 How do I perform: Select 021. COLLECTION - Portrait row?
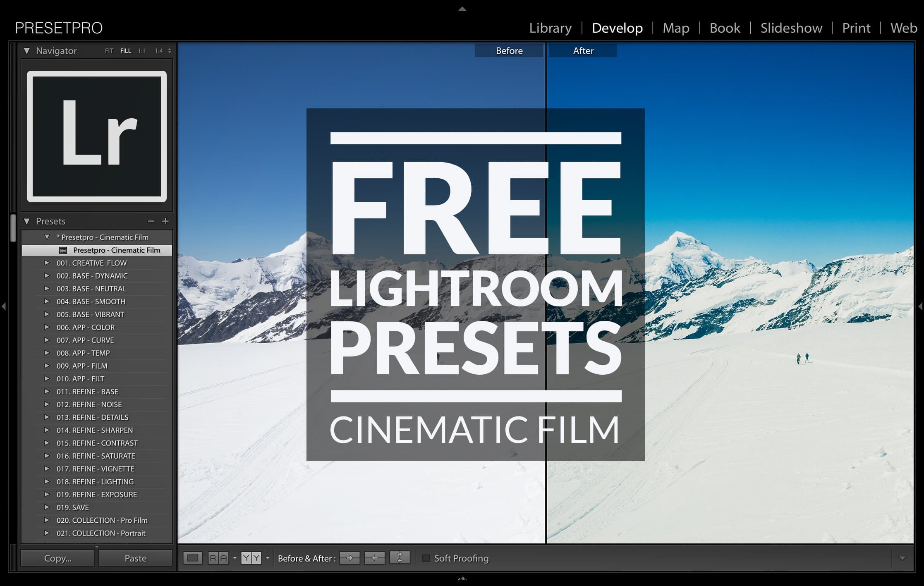(97, 533)
